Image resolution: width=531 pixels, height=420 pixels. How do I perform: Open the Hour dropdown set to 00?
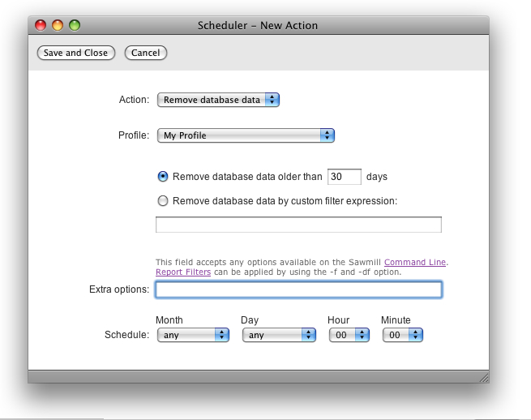(x=349, y=335)
